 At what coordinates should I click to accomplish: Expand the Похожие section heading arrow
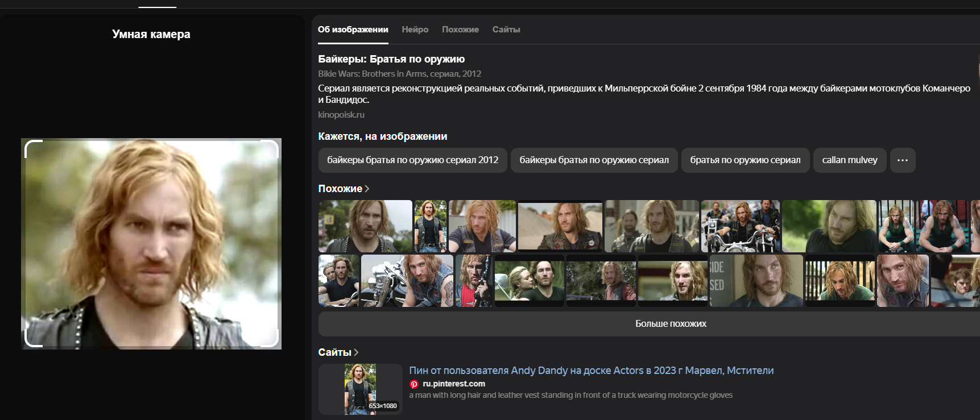(x=367, y=189)
